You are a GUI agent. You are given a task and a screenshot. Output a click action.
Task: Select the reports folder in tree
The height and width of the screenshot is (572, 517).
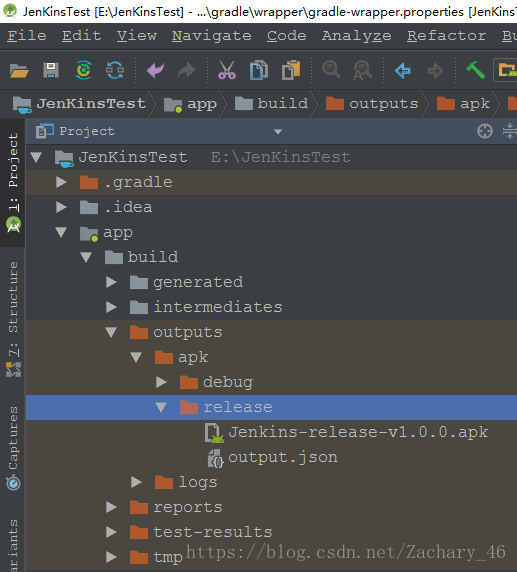(176, 507)
